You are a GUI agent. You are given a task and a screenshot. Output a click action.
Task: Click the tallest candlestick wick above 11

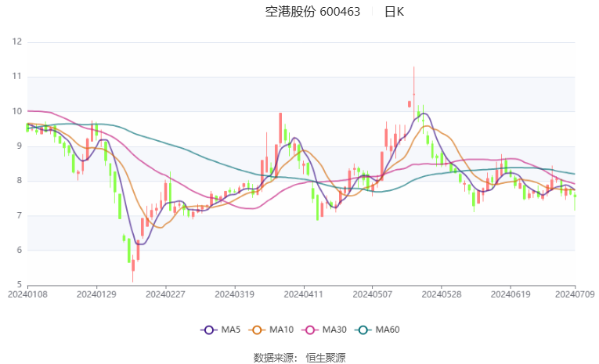coord(413,92)
